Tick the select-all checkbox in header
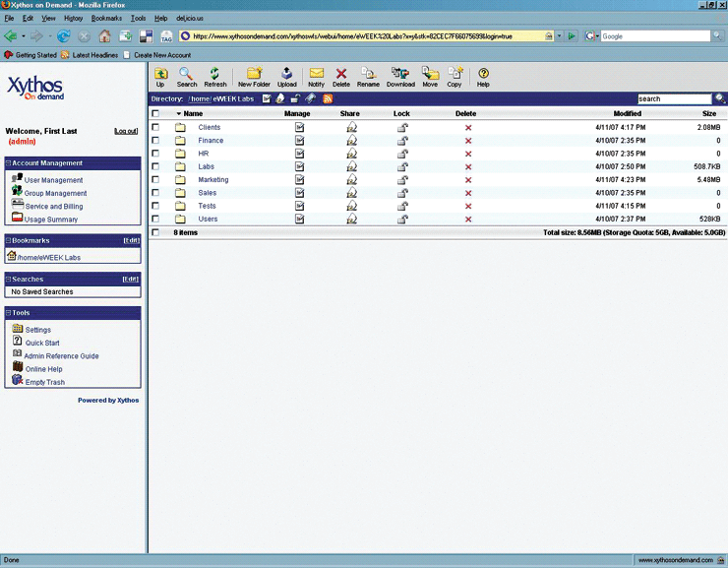728x568 pixels. click(x=155, y=113)
